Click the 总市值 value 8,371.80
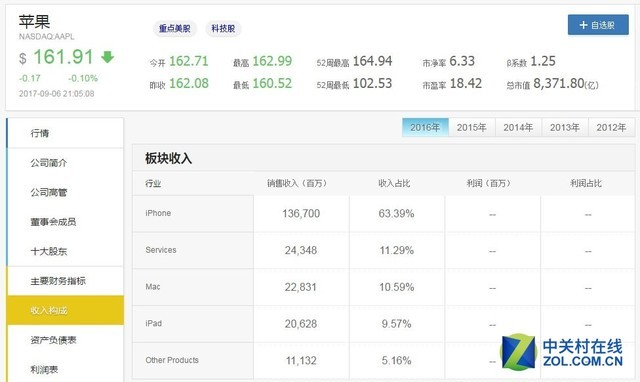This screenshot has width=640, height=382. click(x=559, y=83)
